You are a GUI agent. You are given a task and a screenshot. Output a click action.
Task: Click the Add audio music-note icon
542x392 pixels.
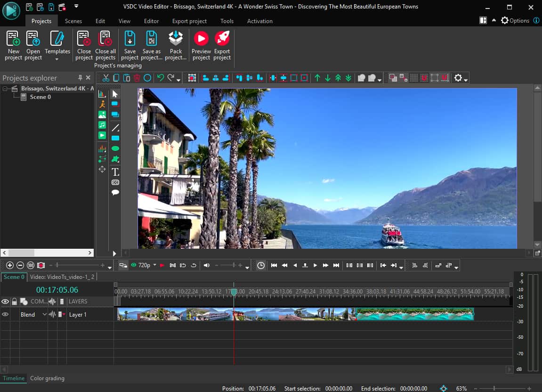point(102,125)
